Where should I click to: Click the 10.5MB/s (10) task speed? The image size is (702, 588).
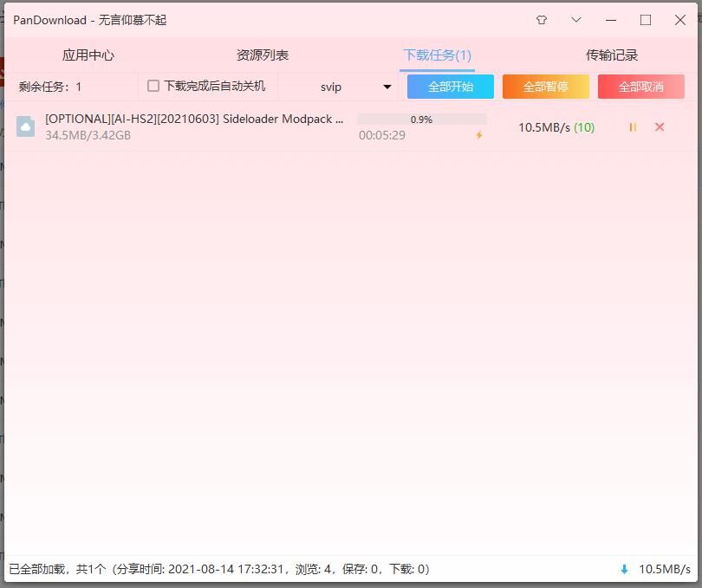click(556, 127)
